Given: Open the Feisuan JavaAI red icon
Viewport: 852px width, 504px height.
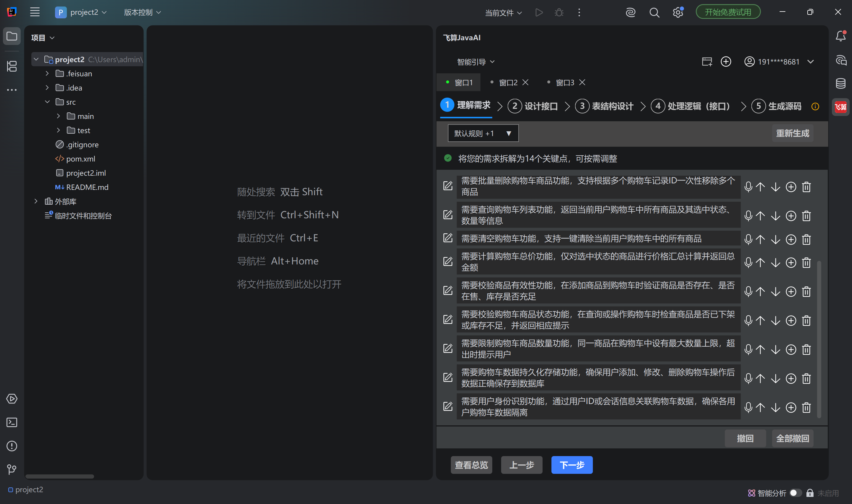Looking at the screenshot, I should pos(841,107).
